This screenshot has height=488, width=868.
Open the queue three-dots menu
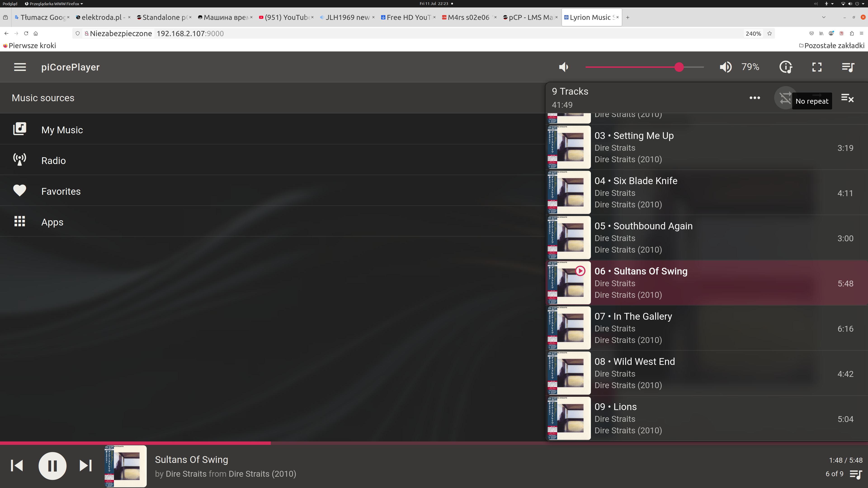point(755,98)
